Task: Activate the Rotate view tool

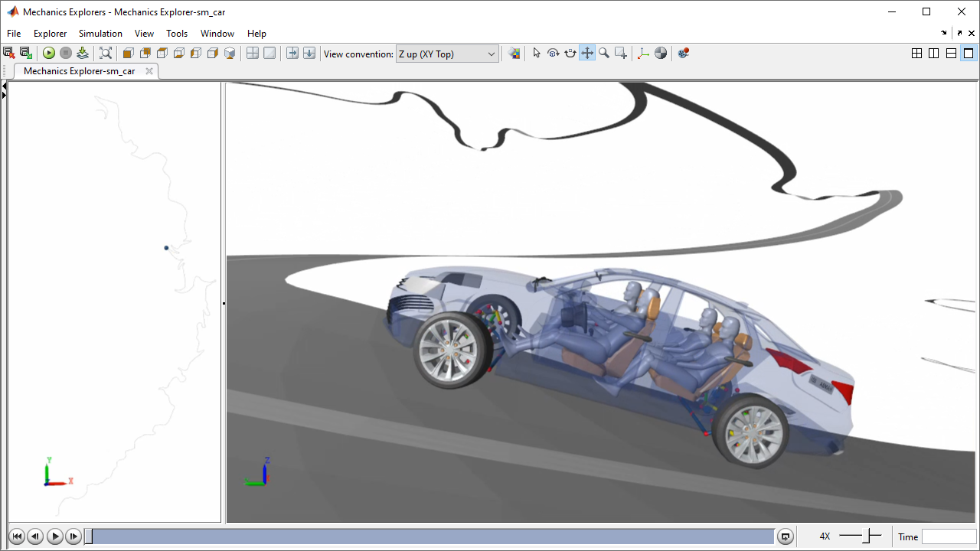Action: pyautogui.click(x=553, y=53)
